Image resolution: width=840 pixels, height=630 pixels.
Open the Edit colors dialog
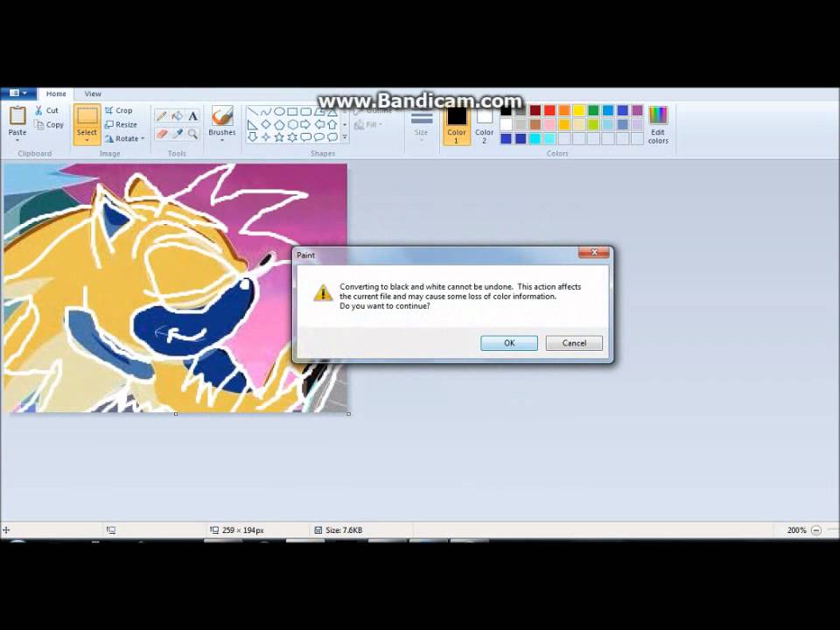[x=658, y=125]
